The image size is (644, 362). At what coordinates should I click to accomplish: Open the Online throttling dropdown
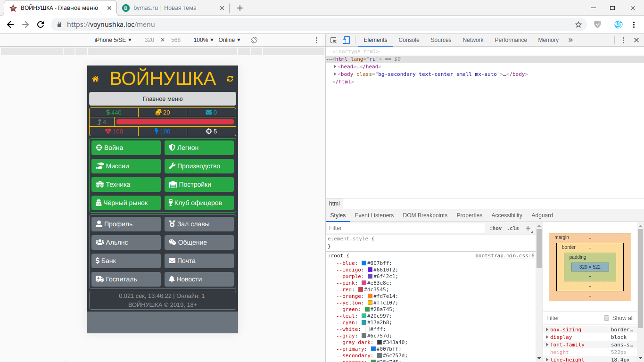[229, 40]
